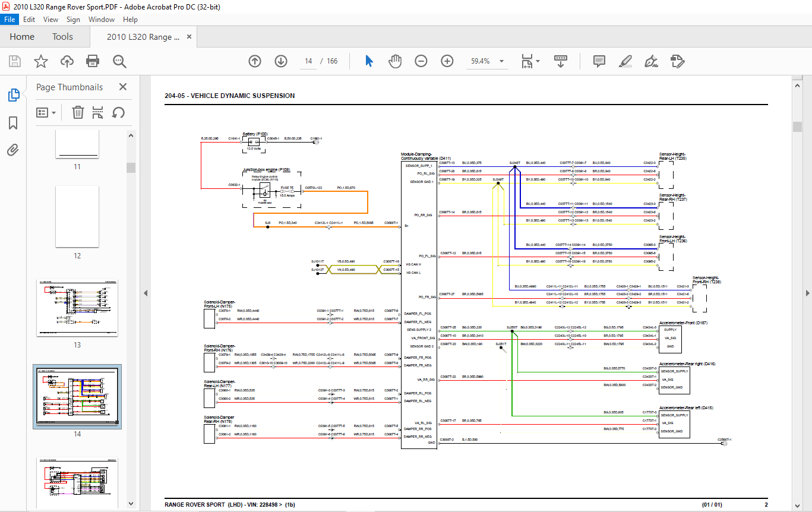
Task: Open the Sign document pen tool
Action: click(652, 61)
